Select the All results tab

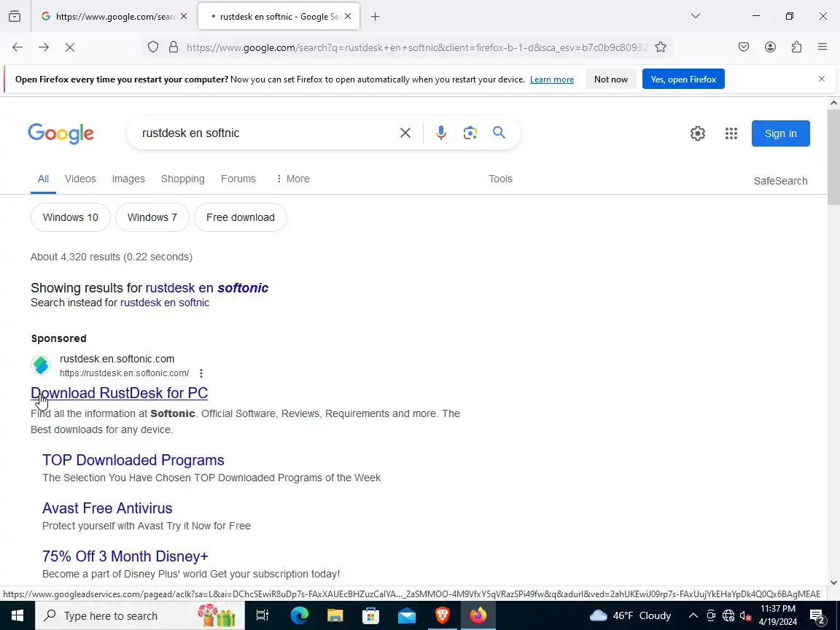tap(44, 179)
